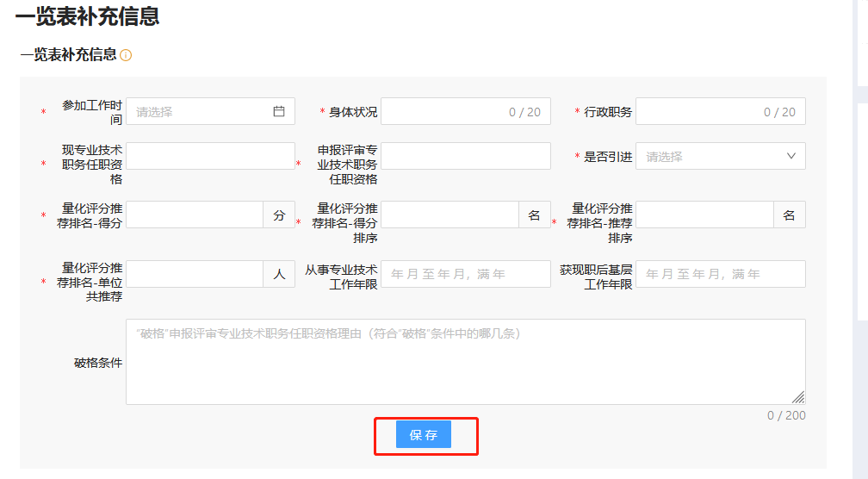Click the info icon beside 一览表补充信息
The height and width of the screenshot is (479, 868).
tap(126, 55)
